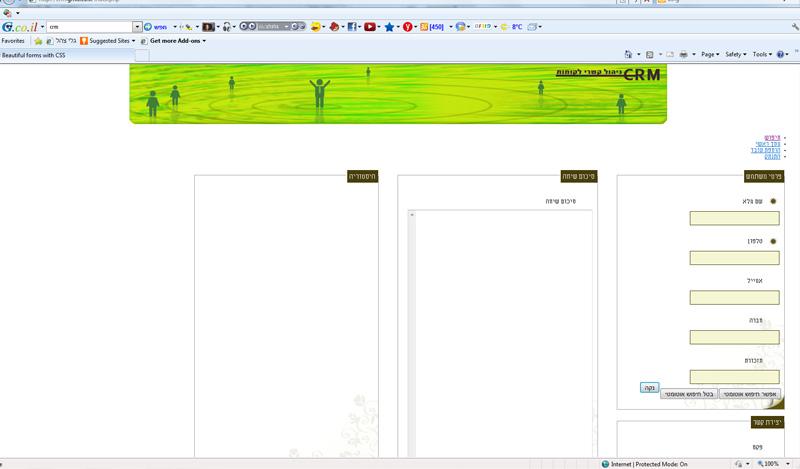Click the headphones radio toolbar icon
This screenshot has height=469, width=800.
(227, 27)
